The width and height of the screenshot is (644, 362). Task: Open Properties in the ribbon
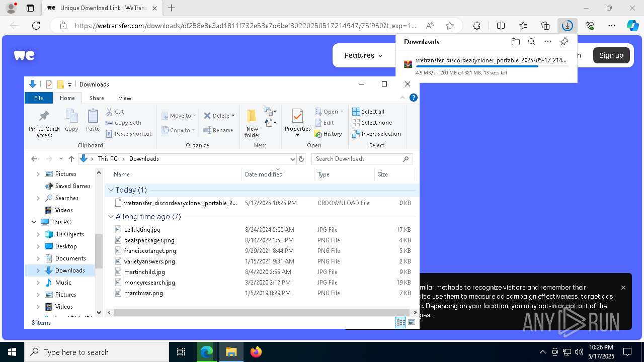tap(297, 123)
